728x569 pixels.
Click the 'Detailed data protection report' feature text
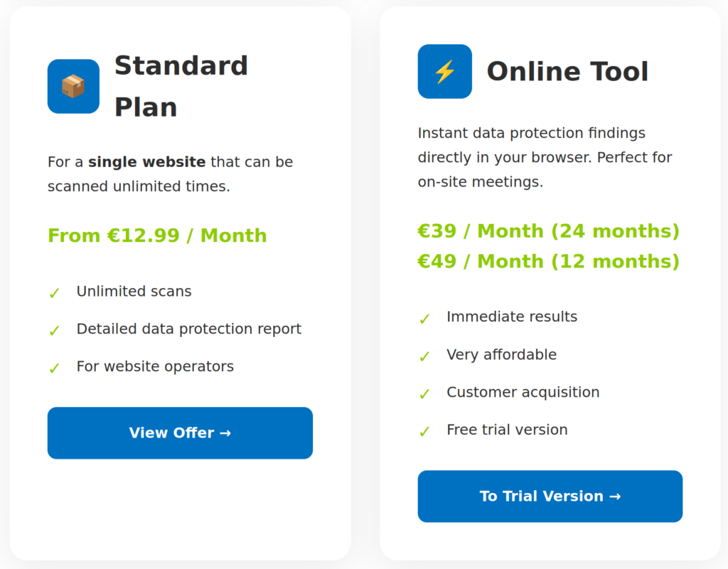tap(188, 329)
